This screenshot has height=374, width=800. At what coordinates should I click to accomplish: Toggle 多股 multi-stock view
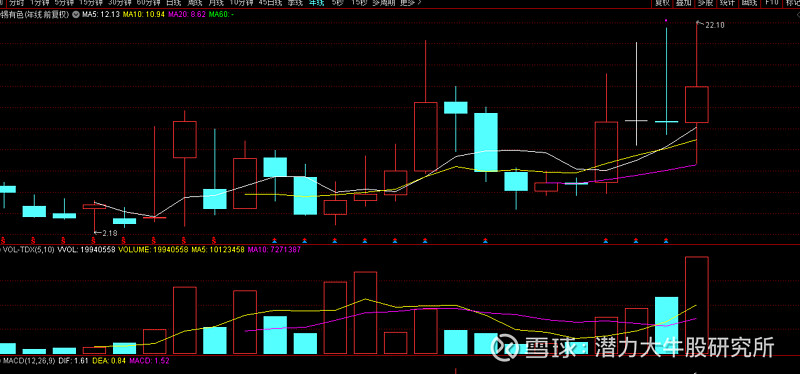[705, 3]
